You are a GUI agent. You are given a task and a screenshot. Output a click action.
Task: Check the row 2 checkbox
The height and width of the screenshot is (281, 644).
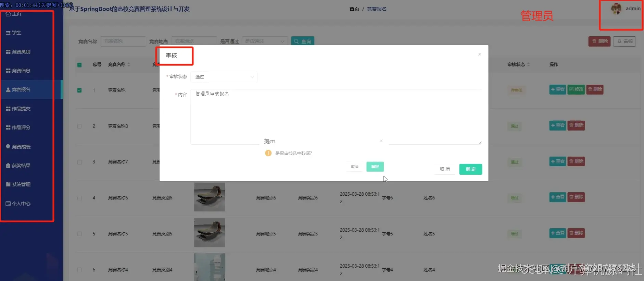(79, 126)
